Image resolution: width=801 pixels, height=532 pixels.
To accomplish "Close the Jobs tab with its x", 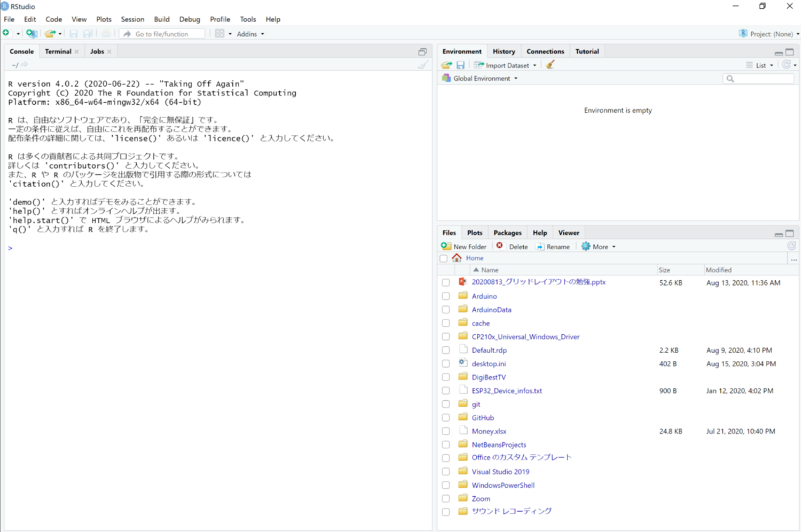I will pos(110,52).
